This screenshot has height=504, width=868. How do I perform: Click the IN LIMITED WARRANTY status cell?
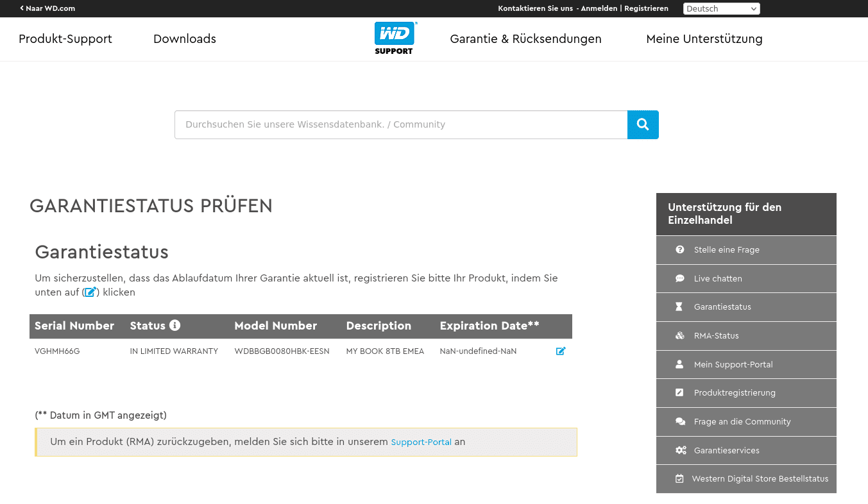pos(174,351)
